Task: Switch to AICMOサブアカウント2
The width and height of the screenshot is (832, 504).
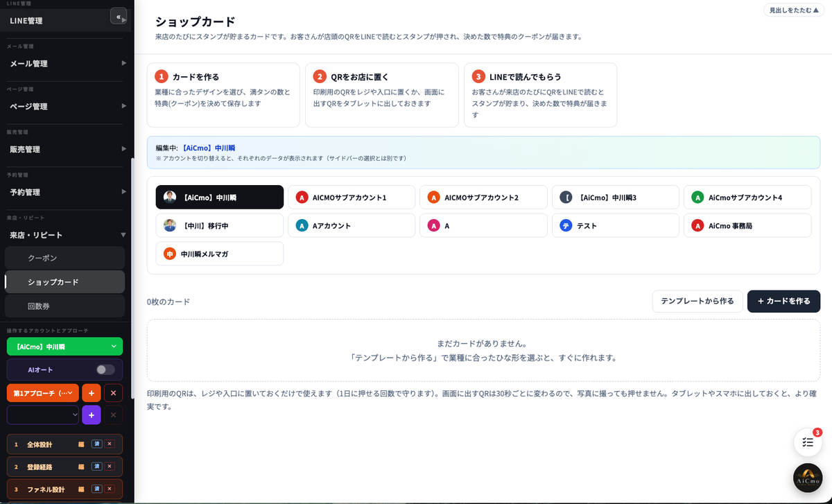Action: click(483, 198)
